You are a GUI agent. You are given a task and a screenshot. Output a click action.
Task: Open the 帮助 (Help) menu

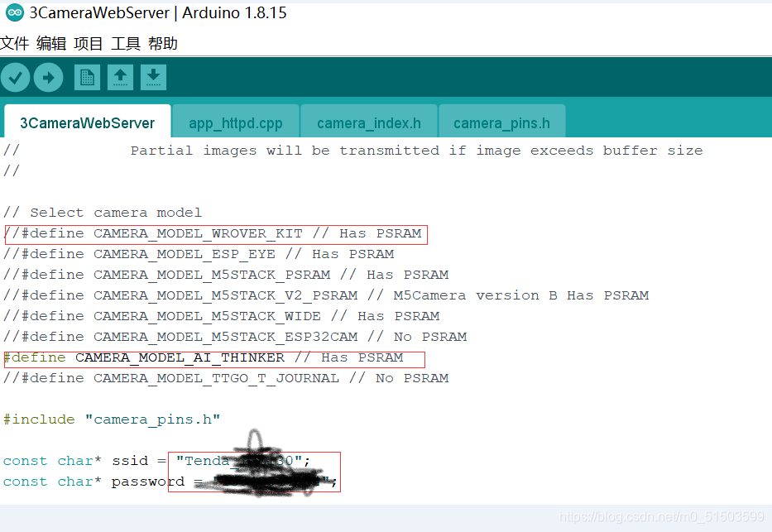[162, 43]
